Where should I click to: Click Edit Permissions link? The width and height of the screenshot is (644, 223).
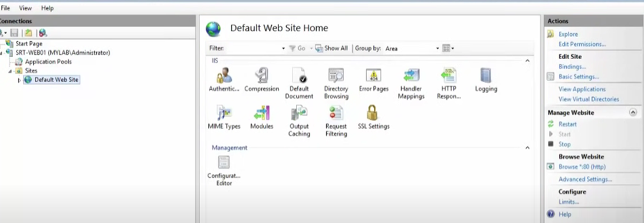583,44
